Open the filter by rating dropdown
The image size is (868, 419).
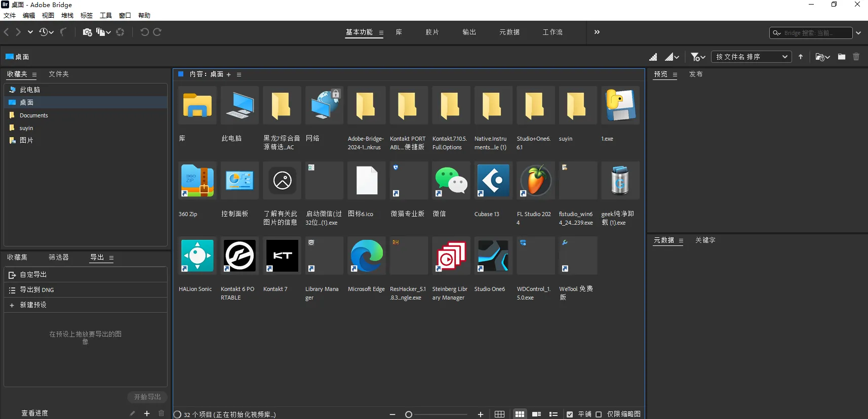pos(698,57)
